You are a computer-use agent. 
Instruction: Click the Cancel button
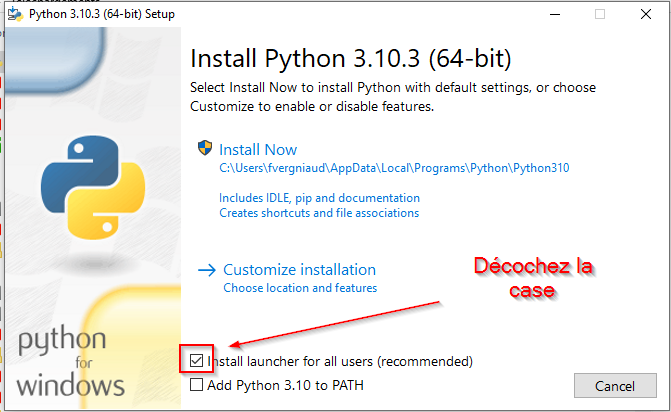point(615,385)
